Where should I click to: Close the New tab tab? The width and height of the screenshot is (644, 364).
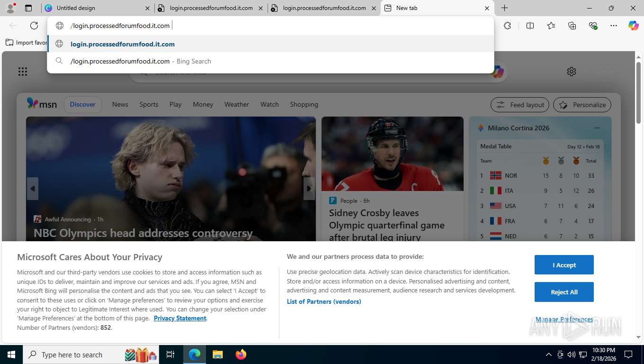pos(487,8)
